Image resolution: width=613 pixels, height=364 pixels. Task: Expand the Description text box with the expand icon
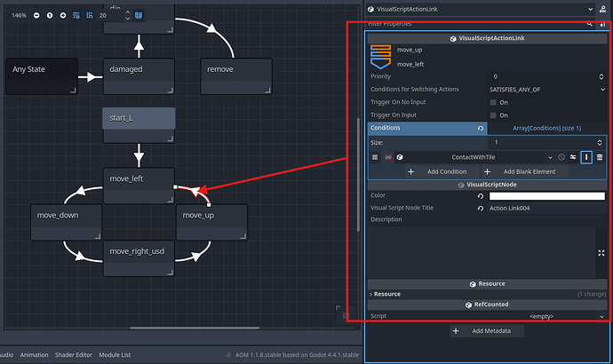pyautogui.click(x=601, y=253)
